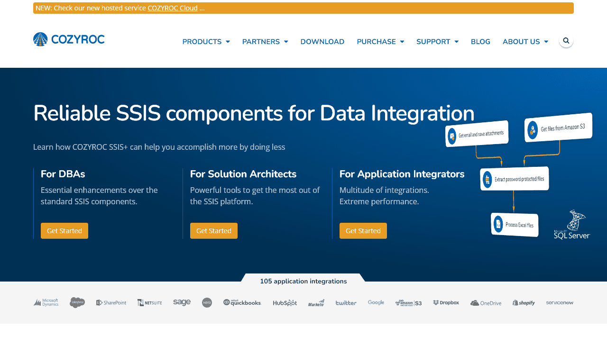This screenshot has width=607, height=364.
Task: Click the For Solution Architects heading
Action: [243, 174]
